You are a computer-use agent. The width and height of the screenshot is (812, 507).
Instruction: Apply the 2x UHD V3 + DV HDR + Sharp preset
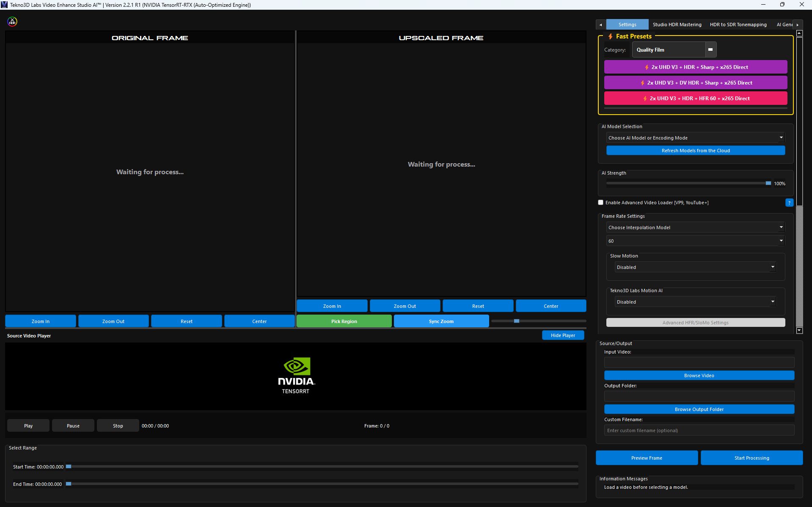point(696,82)
